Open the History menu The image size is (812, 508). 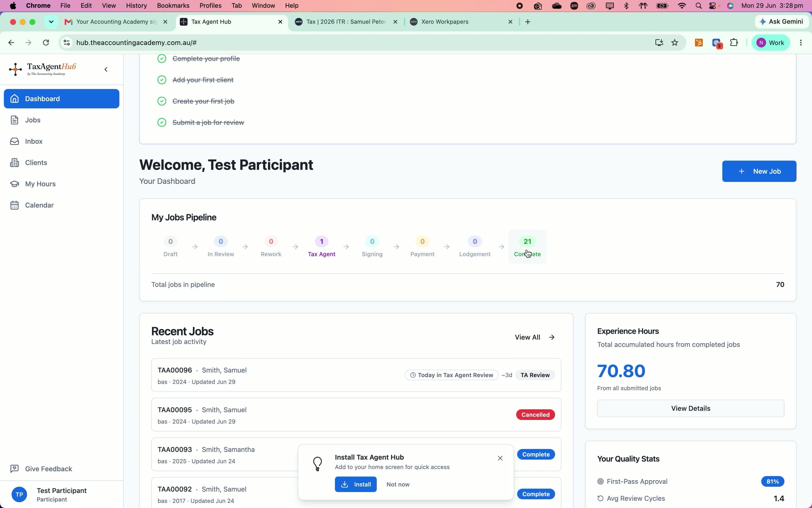click(x=136, y=6)
